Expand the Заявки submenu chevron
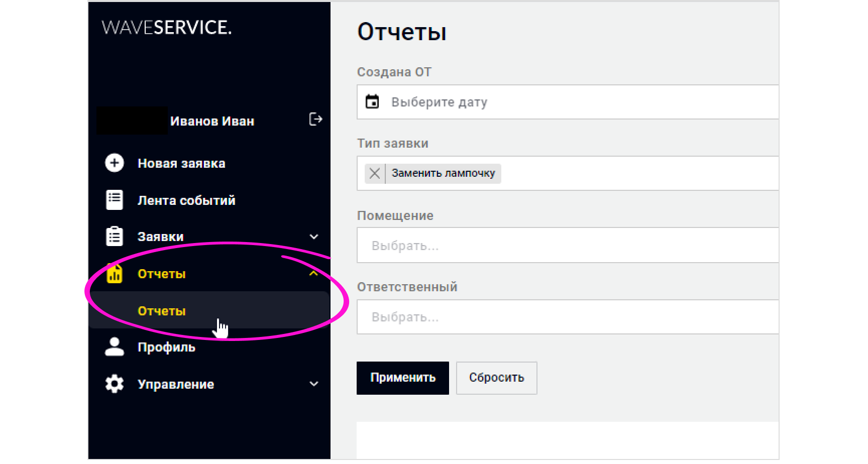The height and width of the screenshot is (464, 868). coord(314,237)
